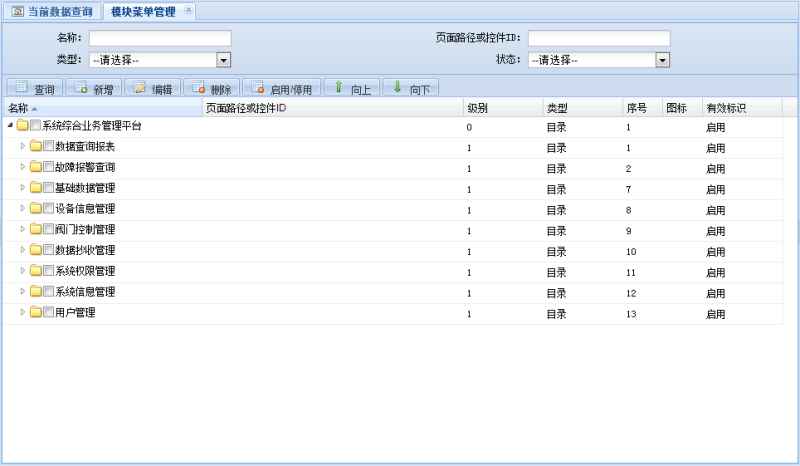
Task: Click folder icon of 阀门控制管理
Action: click(x=36, y=229)
